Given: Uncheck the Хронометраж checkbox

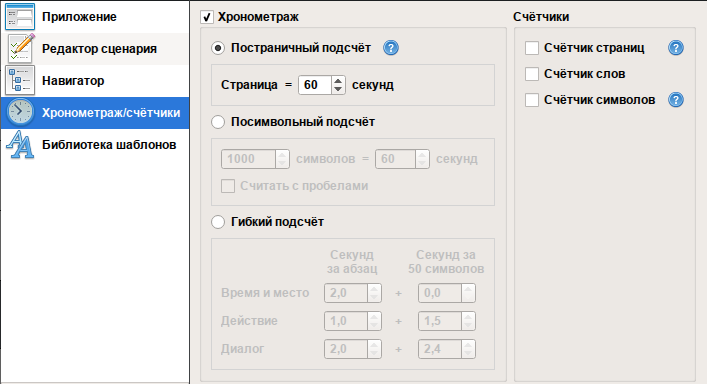Looking at the screenshot, I should tap(207, 17).
